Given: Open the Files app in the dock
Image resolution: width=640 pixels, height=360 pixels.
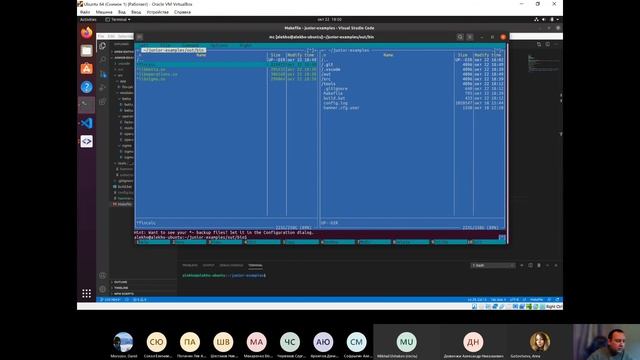Looking at the screenshot, I should (87, 51).
